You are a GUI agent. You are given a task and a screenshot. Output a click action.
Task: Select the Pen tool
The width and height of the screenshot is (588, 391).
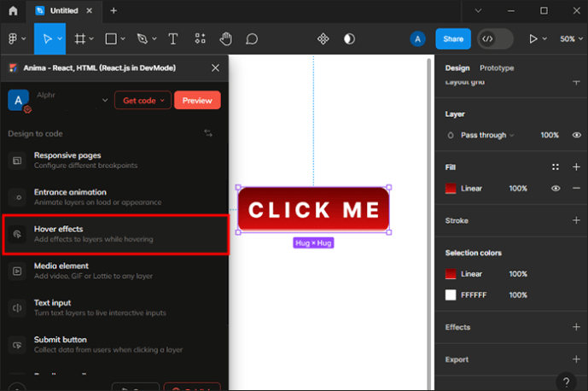[x=143, y=38]
